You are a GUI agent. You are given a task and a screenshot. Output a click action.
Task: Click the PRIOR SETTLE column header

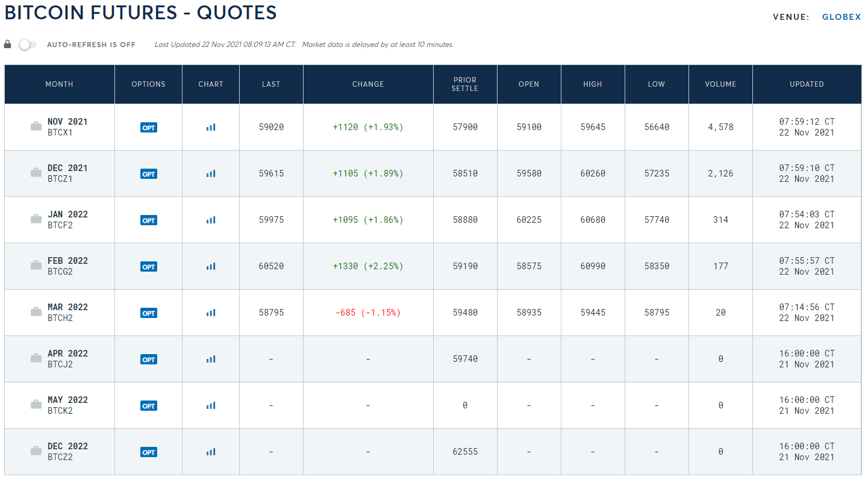[x=465, y=84]
